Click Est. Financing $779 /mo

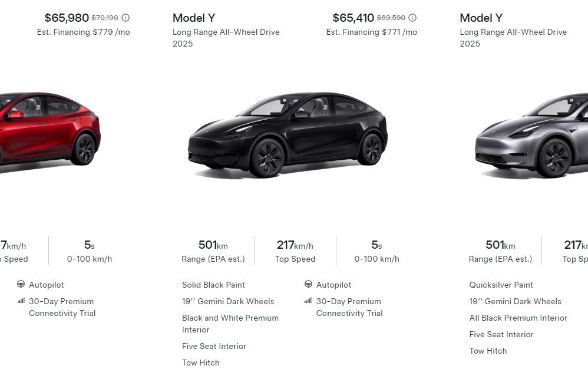click(x=84, y=32)
